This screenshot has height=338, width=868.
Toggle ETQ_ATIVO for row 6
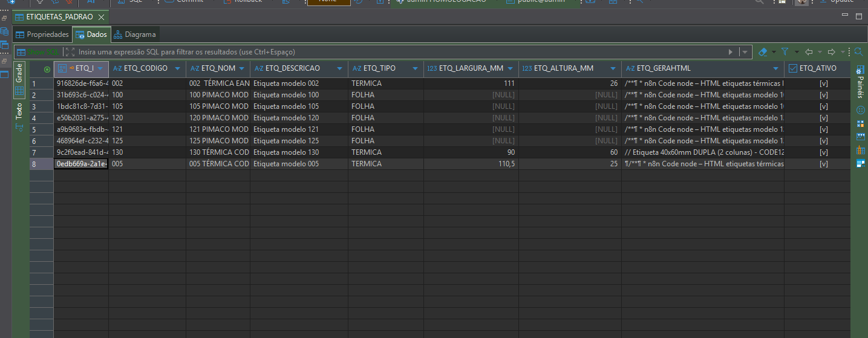click(x=823, y=141)
